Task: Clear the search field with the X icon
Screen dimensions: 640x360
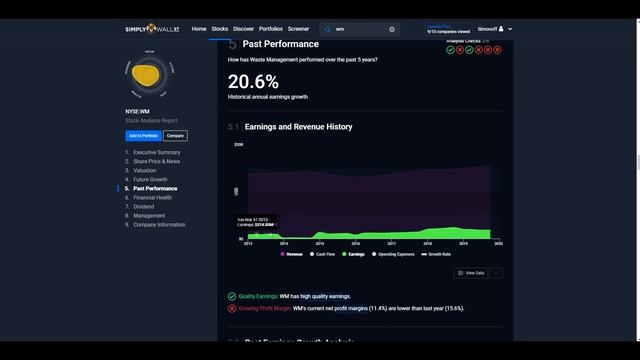Action: tap(392, 29)
